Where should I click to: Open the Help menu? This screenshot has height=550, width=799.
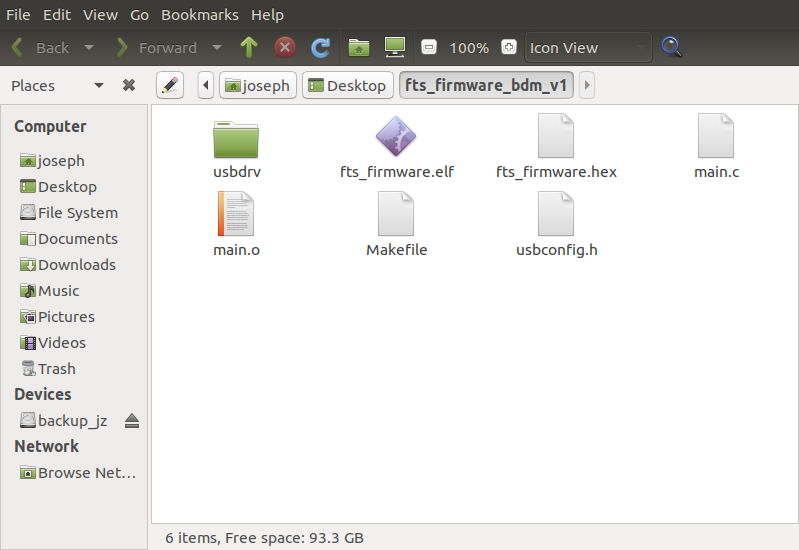tap(267, 15)
